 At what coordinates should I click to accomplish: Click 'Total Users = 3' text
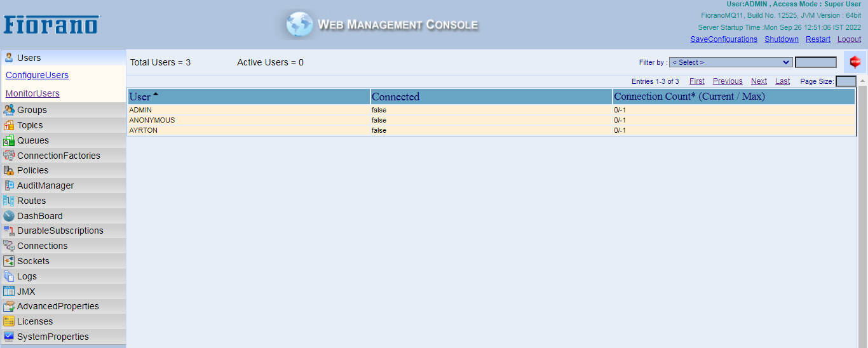(160, 62)
